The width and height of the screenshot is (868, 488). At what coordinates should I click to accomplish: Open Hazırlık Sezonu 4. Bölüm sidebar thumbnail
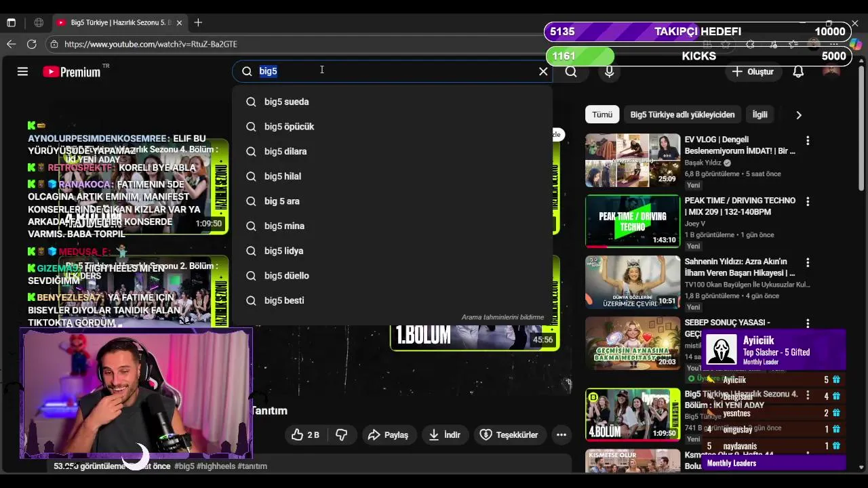pyautogui.click(x=633, y=414)
